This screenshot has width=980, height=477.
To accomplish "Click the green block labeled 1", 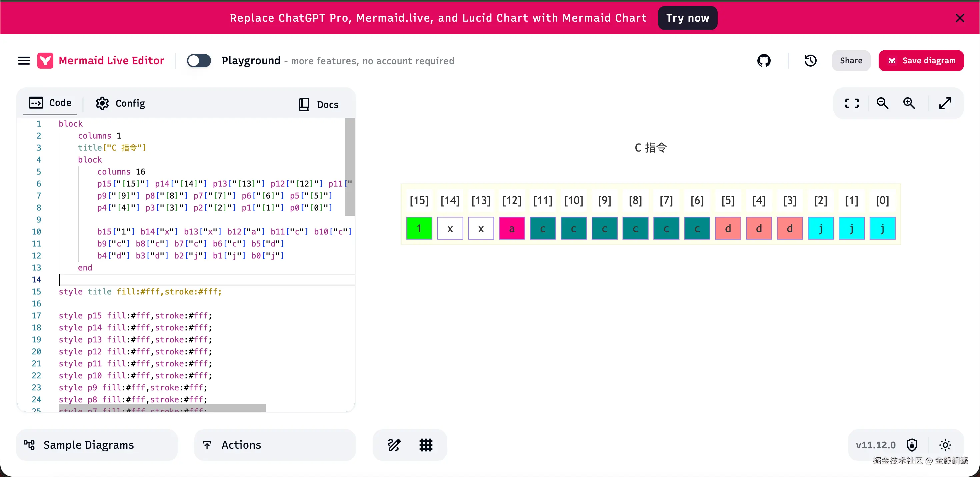I will [419, 229].
